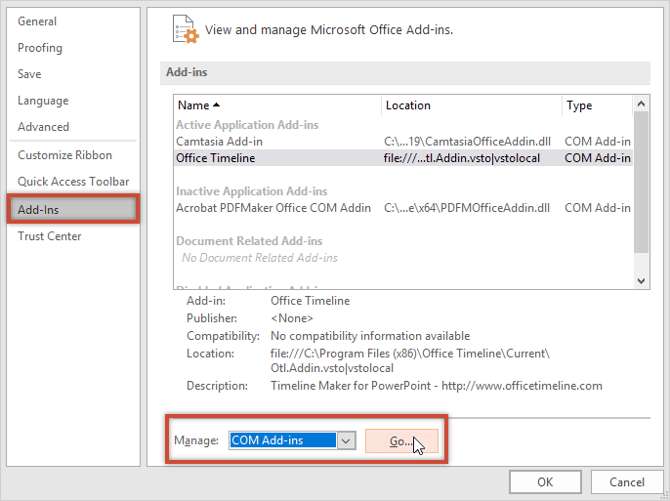670x501 pixels.
Task: Click the CamtasiaOfficeAddin.dll location cell
Action: pos(467,141)
